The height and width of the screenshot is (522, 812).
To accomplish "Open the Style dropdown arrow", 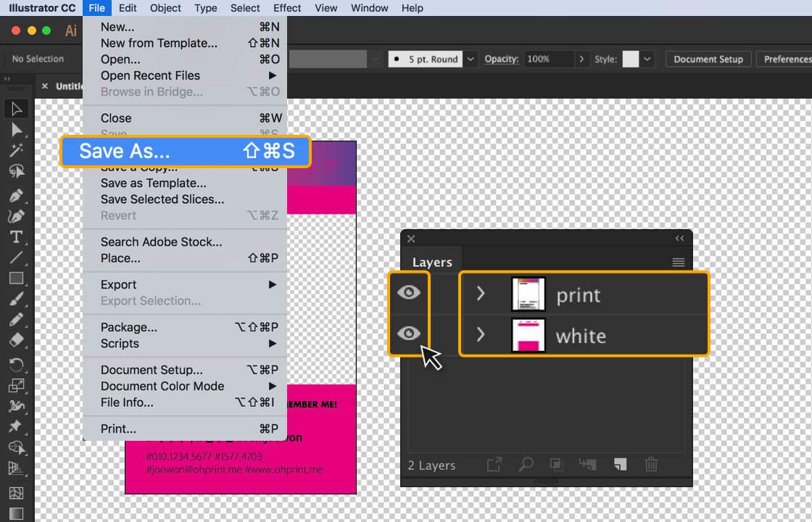I will pos(647,59).
